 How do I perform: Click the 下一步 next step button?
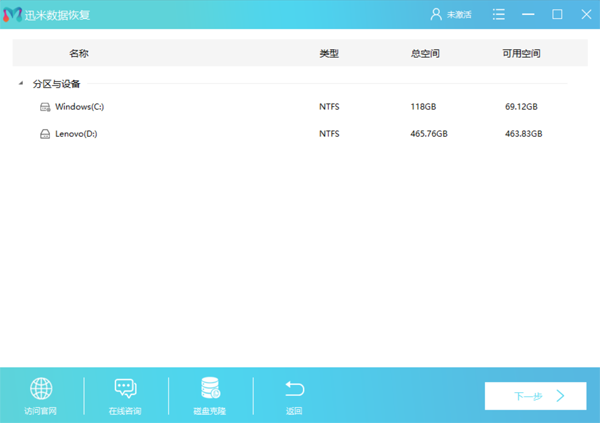(536, 396)
